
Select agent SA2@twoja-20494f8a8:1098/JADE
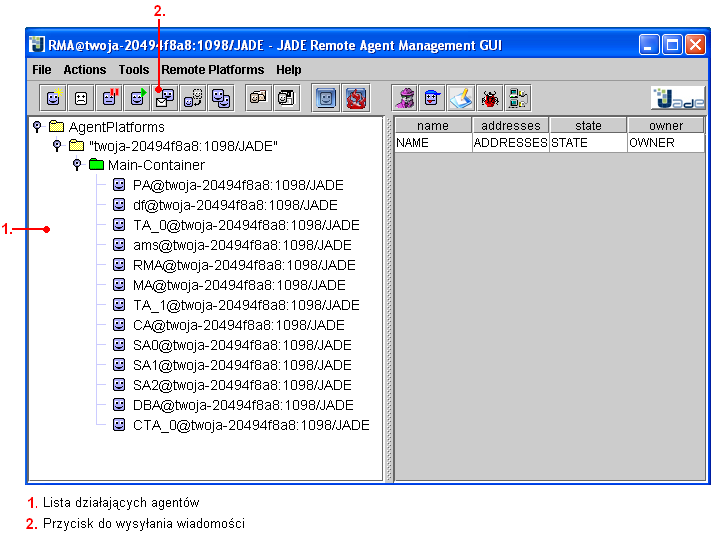[232, 385]
